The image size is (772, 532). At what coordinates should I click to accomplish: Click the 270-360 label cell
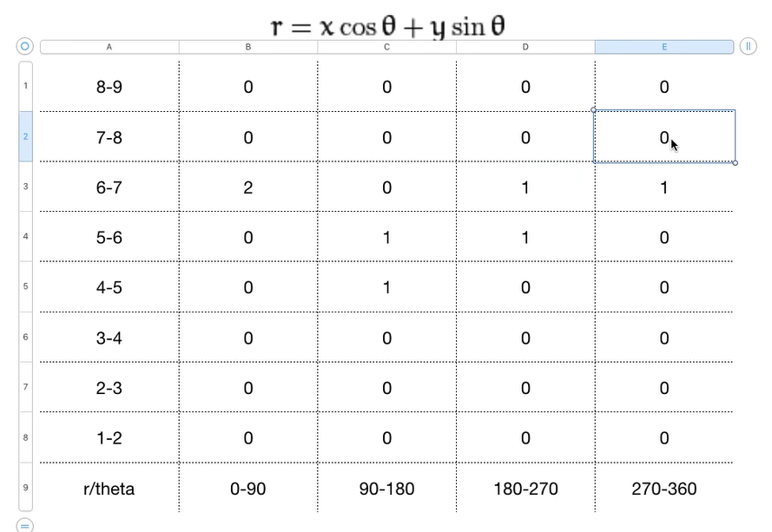pos(664,489)
